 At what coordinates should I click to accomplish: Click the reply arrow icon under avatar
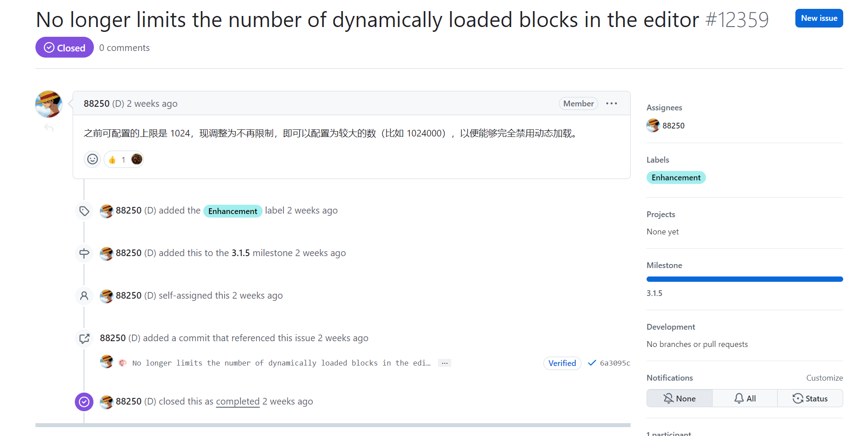click(x=49, y=128)
